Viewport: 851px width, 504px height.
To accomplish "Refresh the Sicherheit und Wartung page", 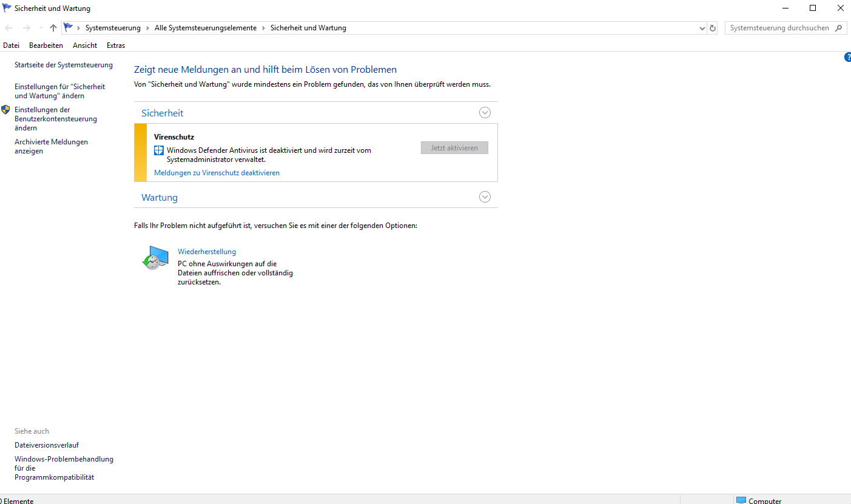I will (713, 28).
